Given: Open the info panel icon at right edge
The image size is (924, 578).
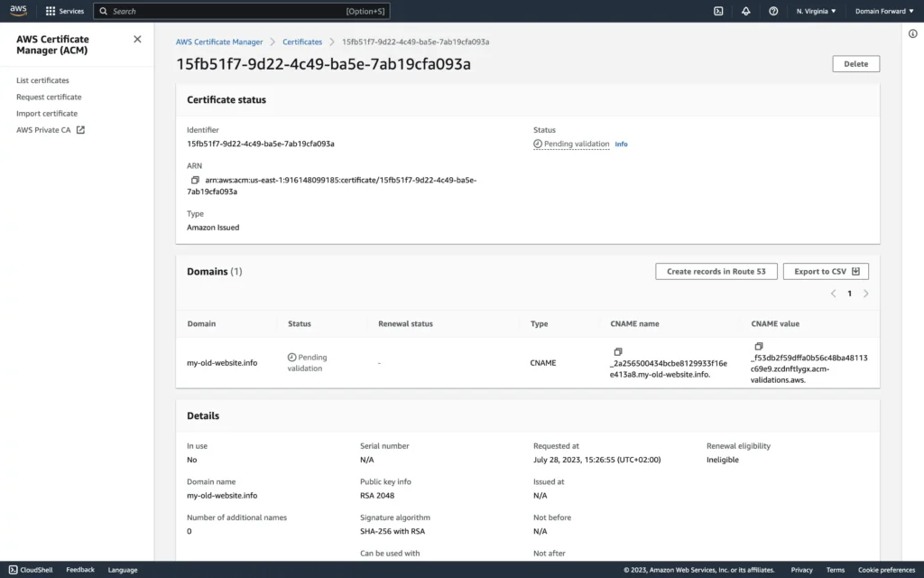Looking at the screenshot, I should tap(912, 33).
